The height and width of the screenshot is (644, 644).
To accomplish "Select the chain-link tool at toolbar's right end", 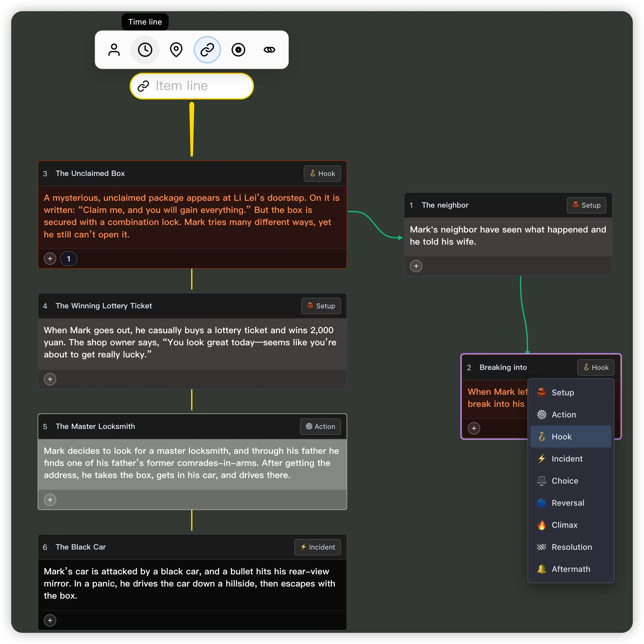I will 269,49.
